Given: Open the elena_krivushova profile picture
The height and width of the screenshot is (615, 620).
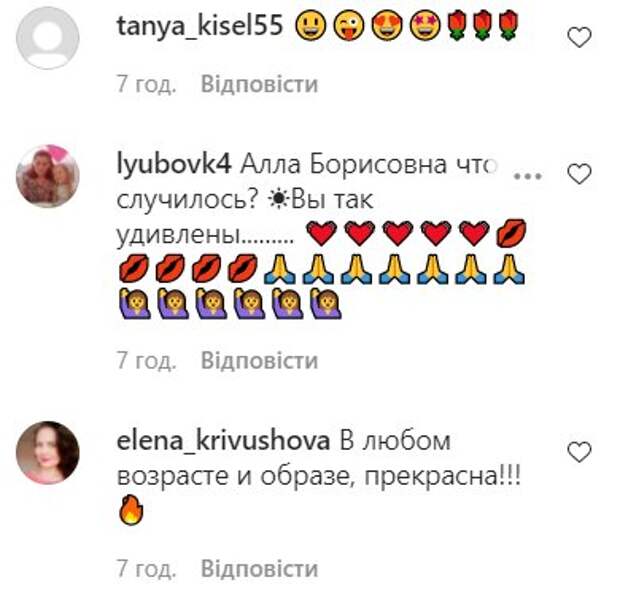Looking at the screenshot, I should [47, 453].
